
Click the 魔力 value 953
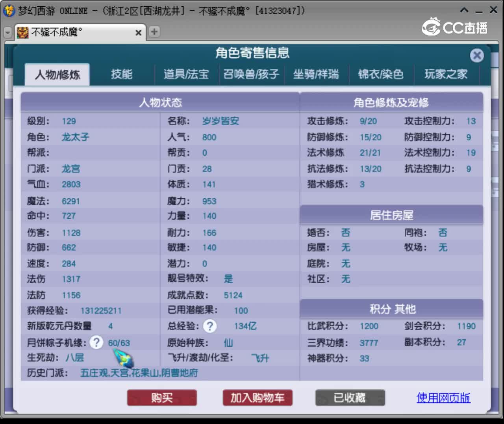209,201
